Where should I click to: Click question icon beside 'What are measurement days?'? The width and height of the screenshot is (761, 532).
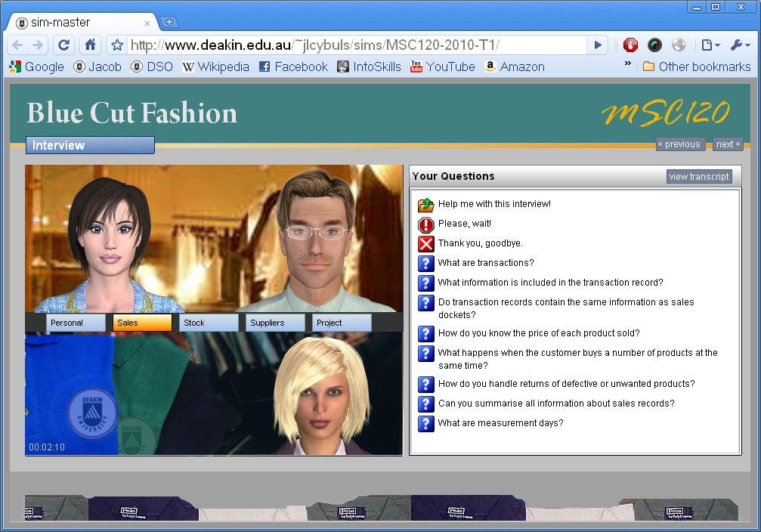(x=426, y=423)
